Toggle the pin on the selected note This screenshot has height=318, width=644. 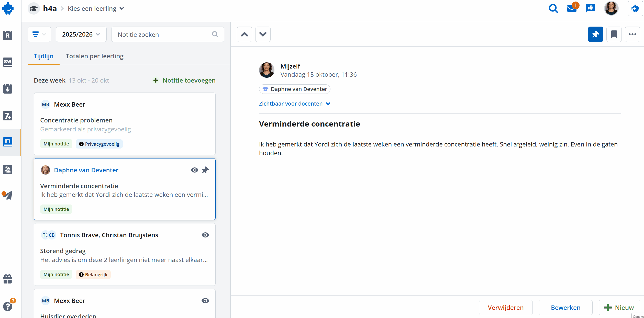coord(205,170)
